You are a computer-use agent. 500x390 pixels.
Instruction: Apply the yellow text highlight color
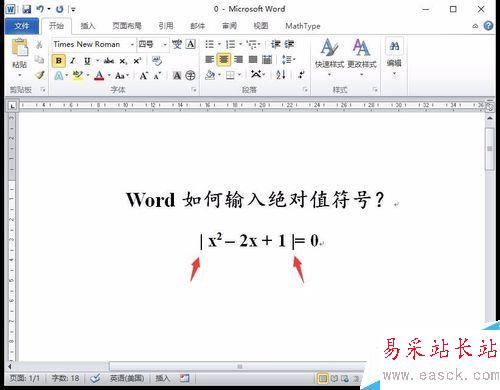pyautogui.click(x=78, y=76)
